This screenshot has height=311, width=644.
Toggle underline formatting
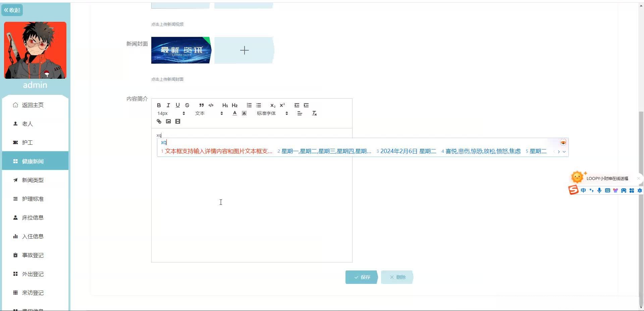pyautogui.click(x=177, y=105)
